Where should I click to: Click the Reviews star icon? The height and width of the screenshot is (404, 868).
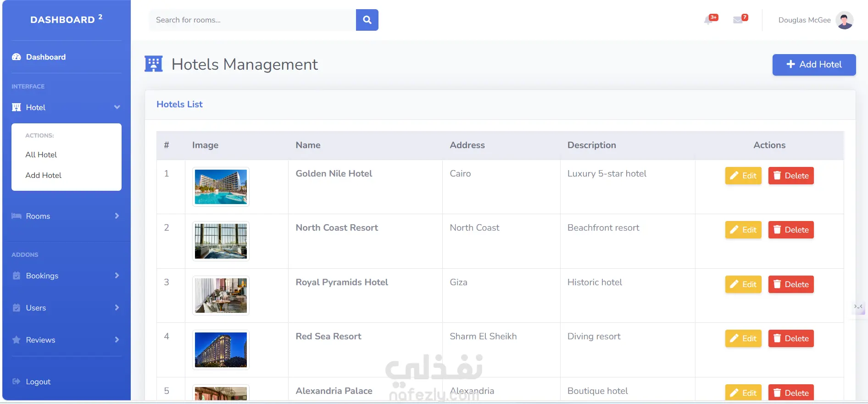17,340
